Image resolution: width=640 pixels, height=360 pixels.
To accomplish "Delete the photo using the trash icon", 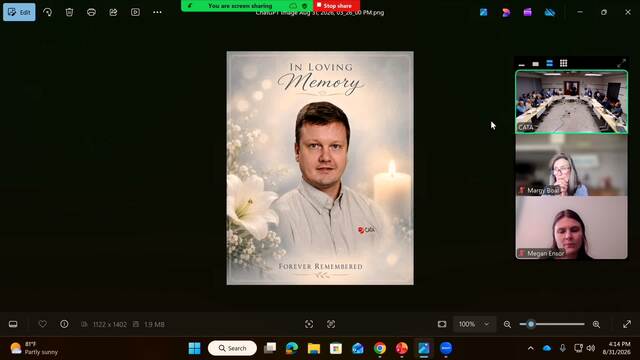I will (x=69, y=12).
